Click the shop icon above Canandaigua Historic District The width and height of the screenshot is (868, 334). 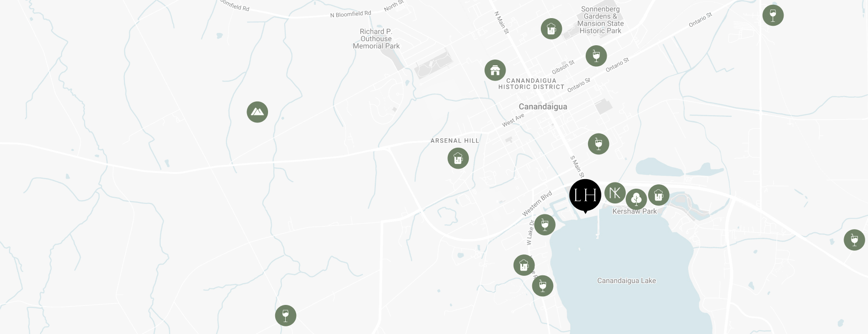pos(495,71)
